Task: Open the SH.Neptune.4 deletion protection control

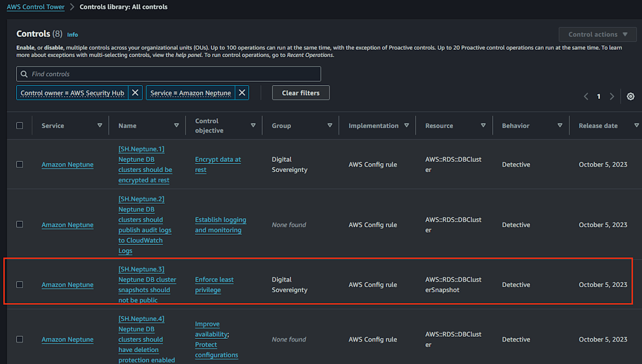Action: 146,339
